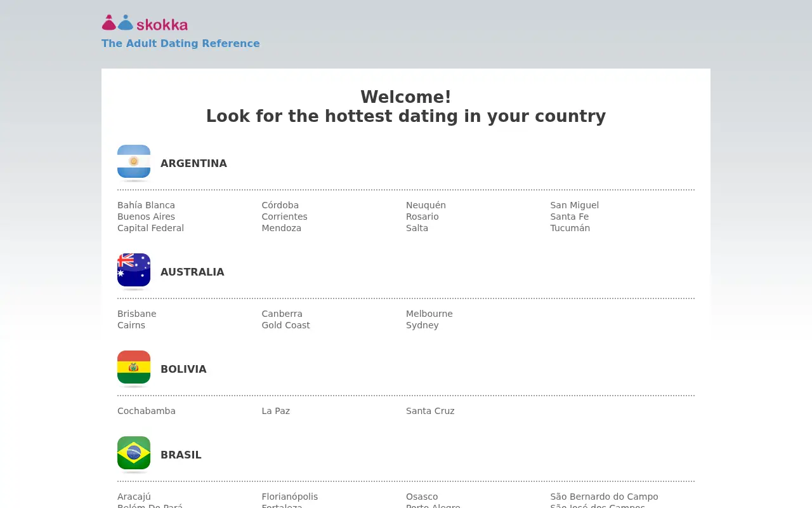The width and height of the screenshot is (812, 508).
Task: Select Florianópolis under Brasil
Action: click(289, 497)
